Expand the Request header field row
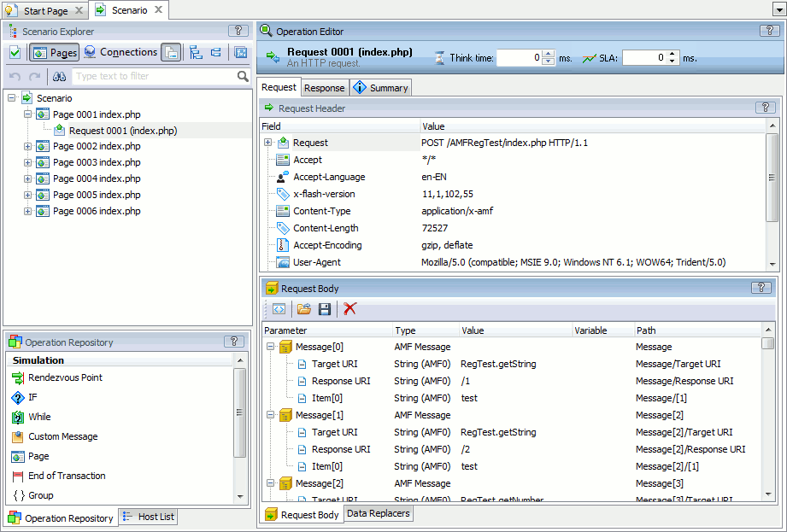787x532 pixels. click(268, 143)
